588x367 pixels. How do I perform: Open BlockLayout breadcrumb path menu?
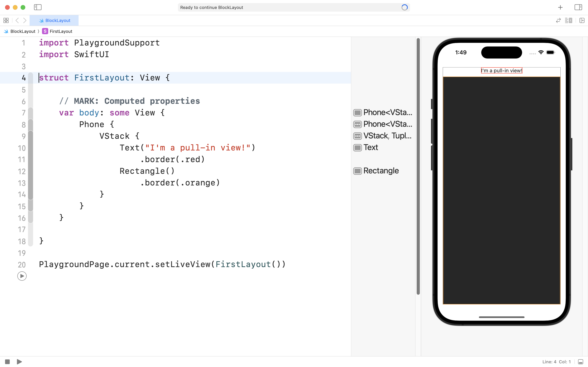coord(23,31)
